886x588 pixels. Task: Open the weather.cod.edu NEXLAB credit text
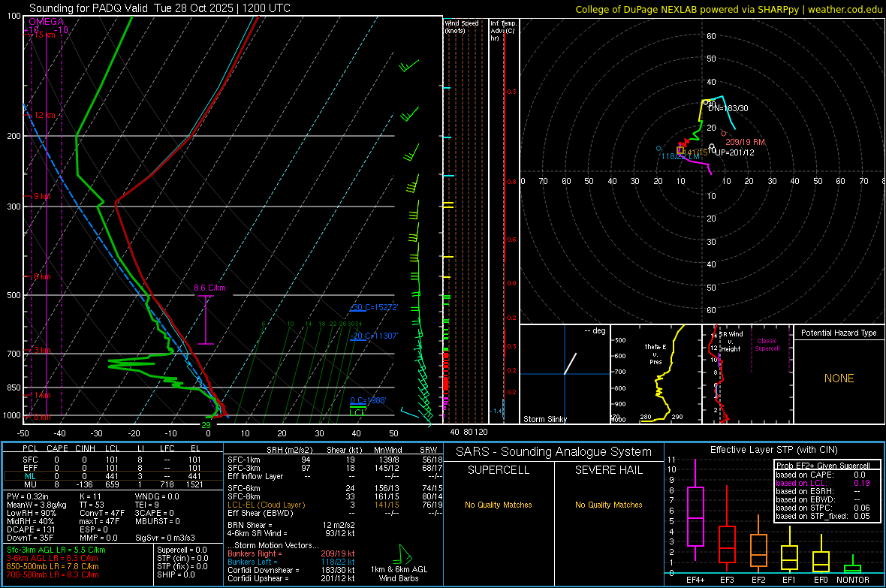tap(729, 9)
